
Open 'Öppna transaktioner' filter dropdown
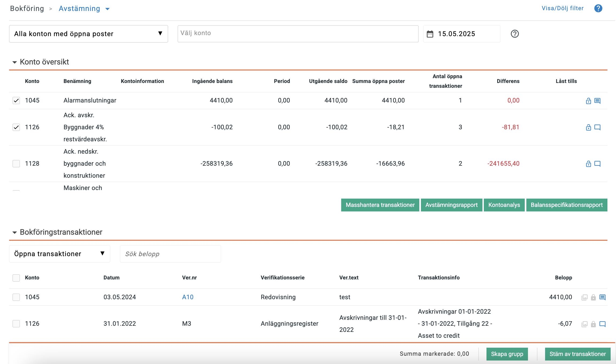(60, 254)
